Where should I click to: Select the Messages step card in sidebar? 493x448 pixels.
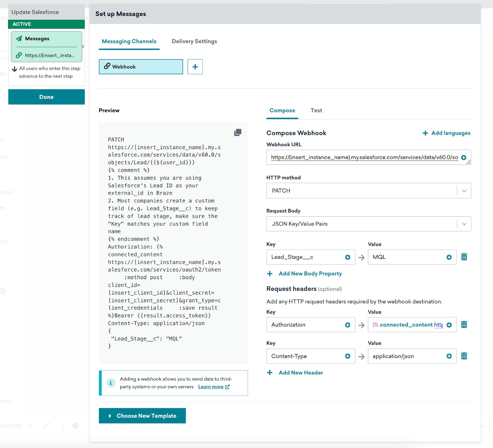[x=47, y=47]
